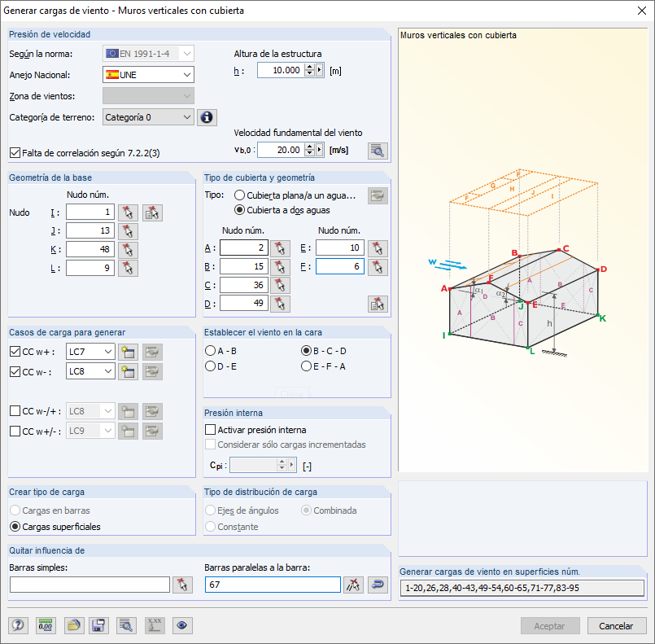Set wind on face A - B

click(210, 351)
